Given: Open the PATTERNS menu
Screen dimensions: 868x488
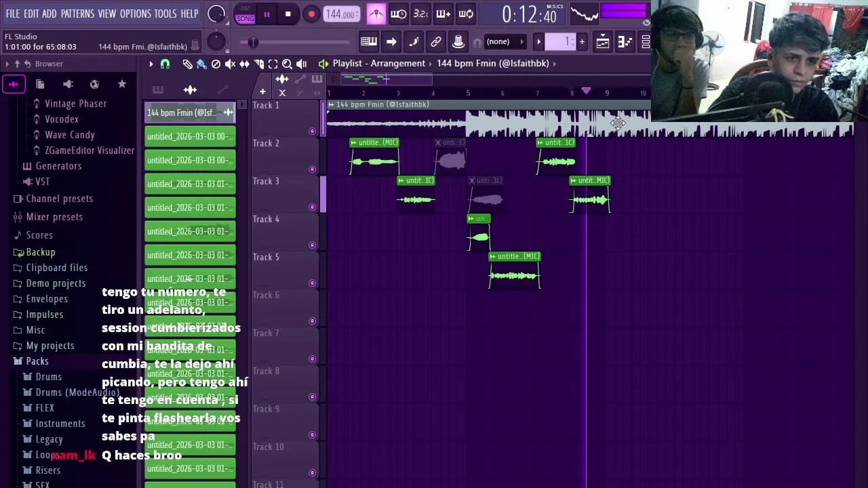Looking at the screenshot, I should tap(77, 14).
